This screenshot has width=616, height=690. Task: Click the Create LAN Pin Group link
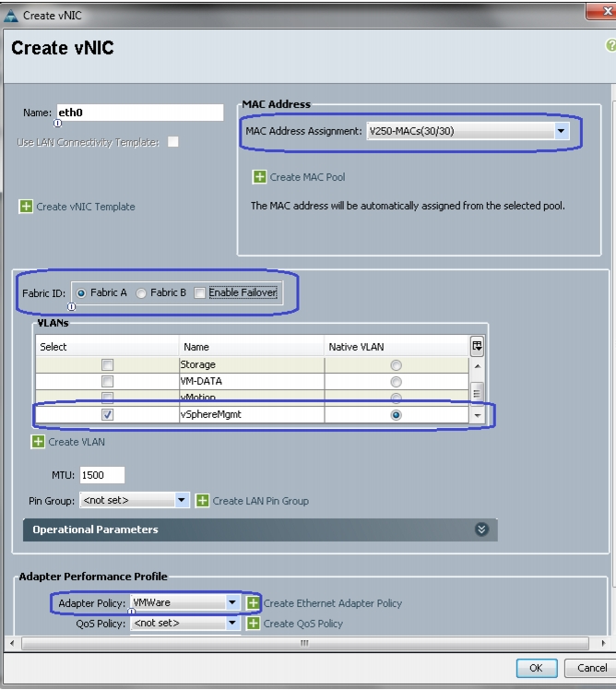click(260, 501)
